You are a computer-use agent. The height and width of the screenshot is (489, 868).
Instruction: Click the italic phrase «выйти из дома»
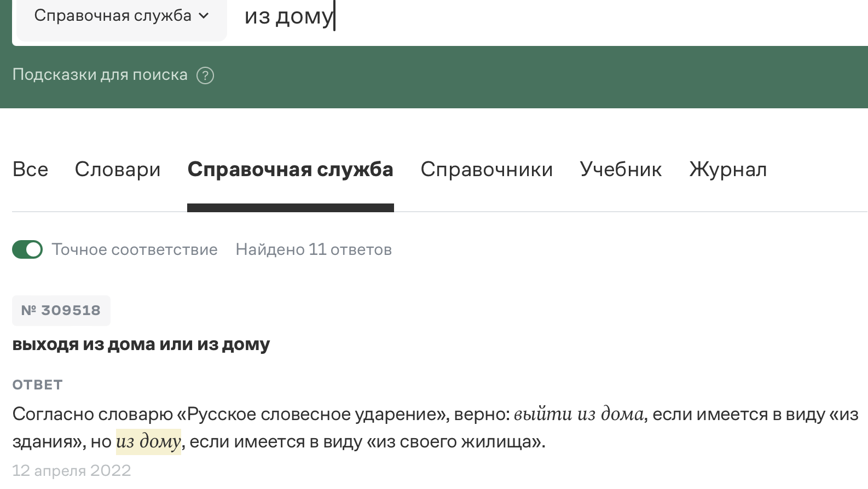click(578, 414)
